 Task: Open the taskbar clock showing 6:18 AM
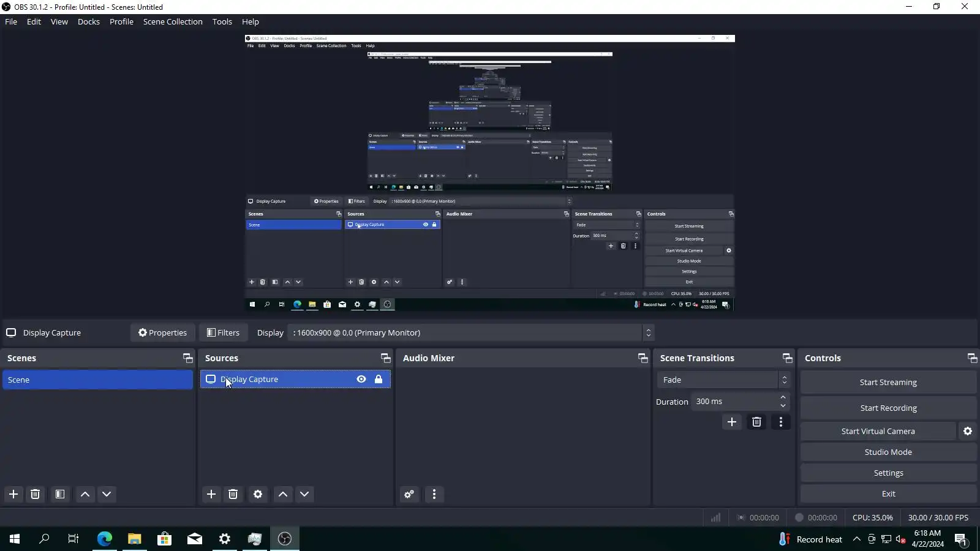[x=927, y=539]
